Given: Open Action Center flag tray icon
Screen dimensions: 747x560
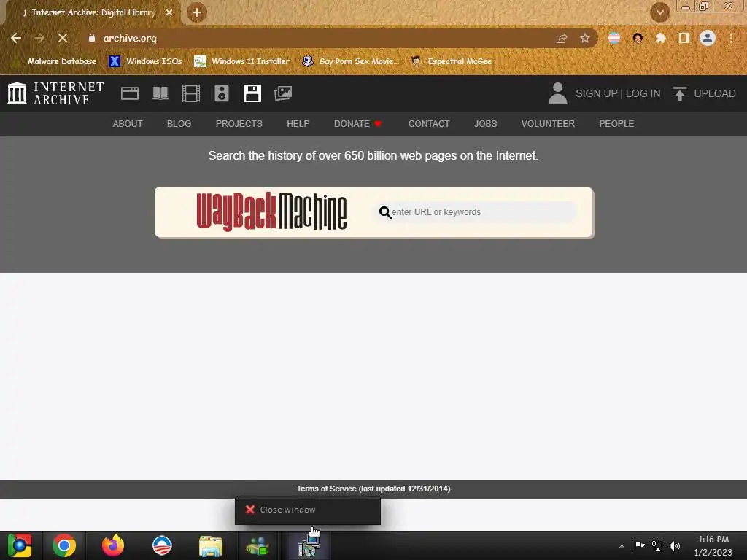Looking at the screenshot, I should point(639,545).
